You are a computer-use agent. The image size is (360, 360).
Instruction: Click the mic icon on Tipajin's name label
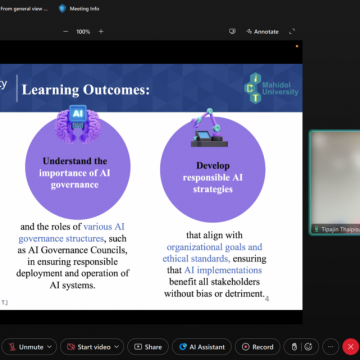click(x=316, y=229)
